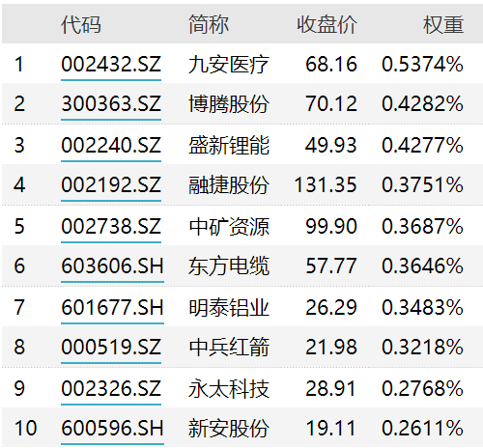The height and width of the screenshot is (448, 483).
Task: Click weight value 0.4282%
Action: (x=422, y=104)
